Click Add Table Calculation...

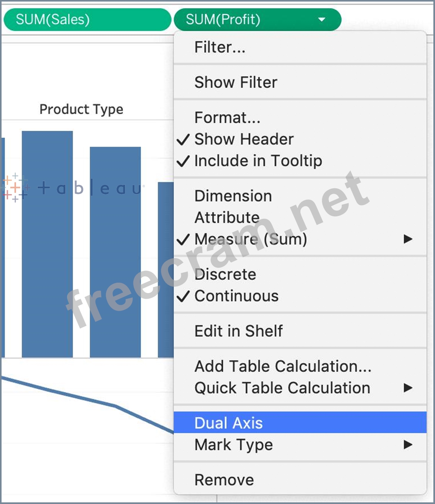point(283,366)
